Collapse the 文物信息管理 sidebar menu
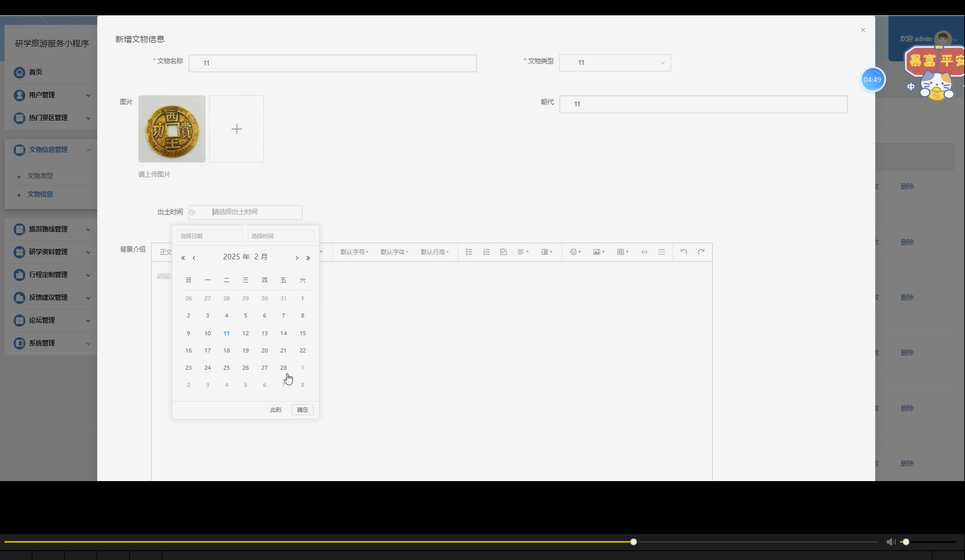 pyautogui.click(x=51, y=150)
